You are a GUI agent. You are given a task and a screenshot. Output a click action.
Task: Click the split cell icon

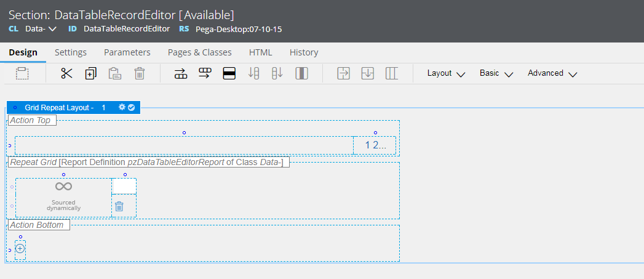[x=392, y=74]
